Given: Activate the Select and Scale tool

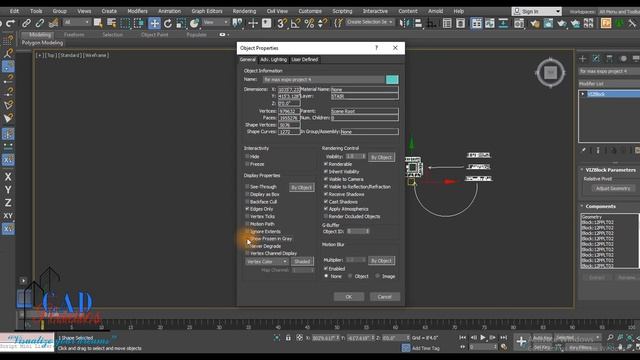Looking at the screenshot, I should (x=181, y=23).
